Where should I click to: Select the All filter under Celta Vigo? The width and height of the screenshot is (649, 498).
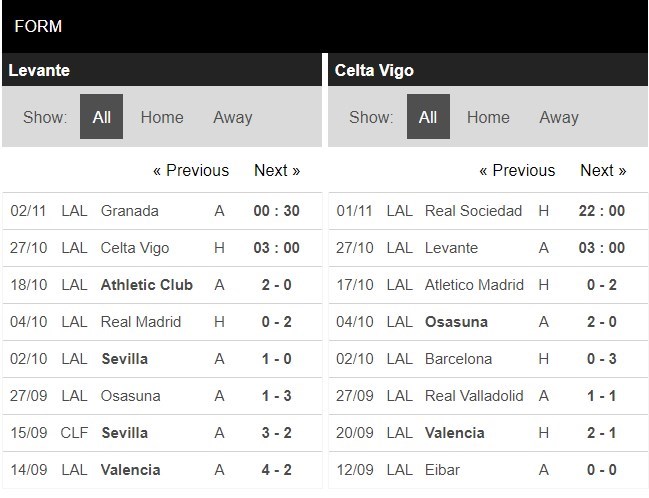pyautogui.click(x=428, y=117)
